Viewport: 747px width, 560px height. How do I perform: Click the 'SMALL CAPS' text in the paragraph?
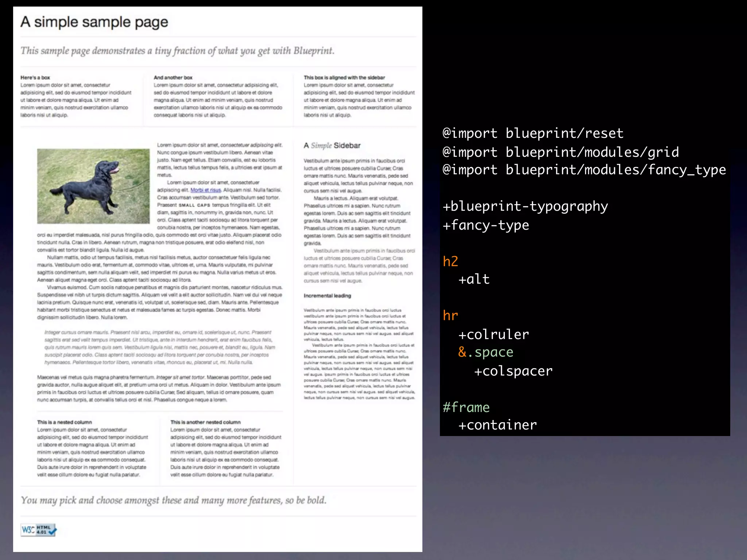[x=194, y=205]
